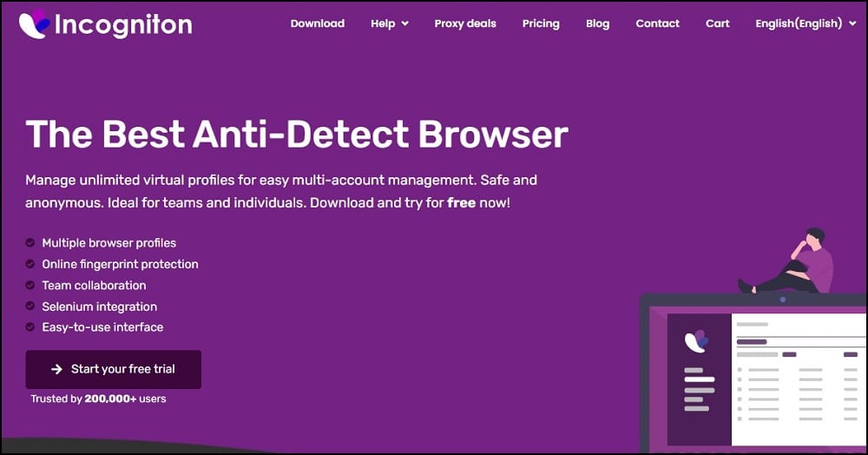Open the Help menu item
Viewport: 868px width, 455px height.
click(383, 23)
